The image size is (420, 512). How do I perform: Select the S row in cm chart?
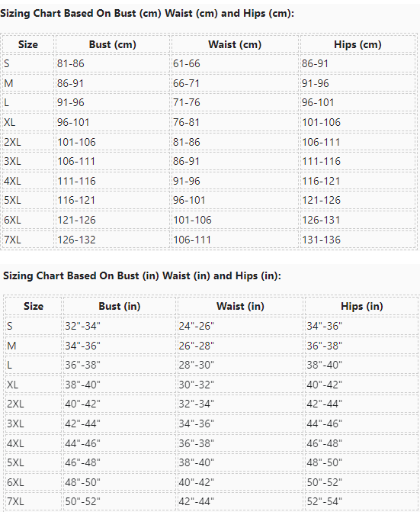point(209,63)
